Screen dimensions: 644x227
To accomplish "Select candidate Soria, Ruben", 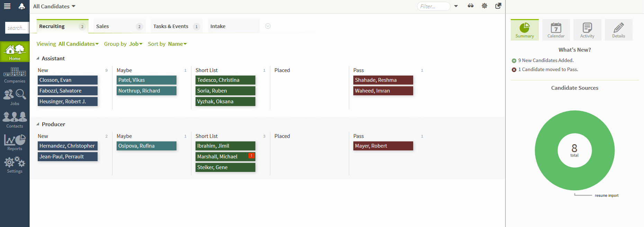I will click(225, 91).
